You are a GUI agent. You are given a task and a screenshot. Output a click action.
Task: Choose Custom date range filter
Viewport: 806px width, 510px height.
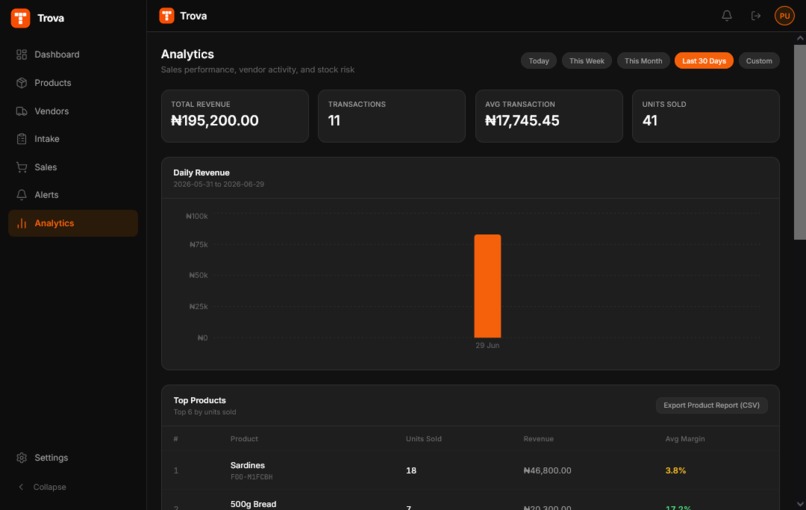point(759,61)
